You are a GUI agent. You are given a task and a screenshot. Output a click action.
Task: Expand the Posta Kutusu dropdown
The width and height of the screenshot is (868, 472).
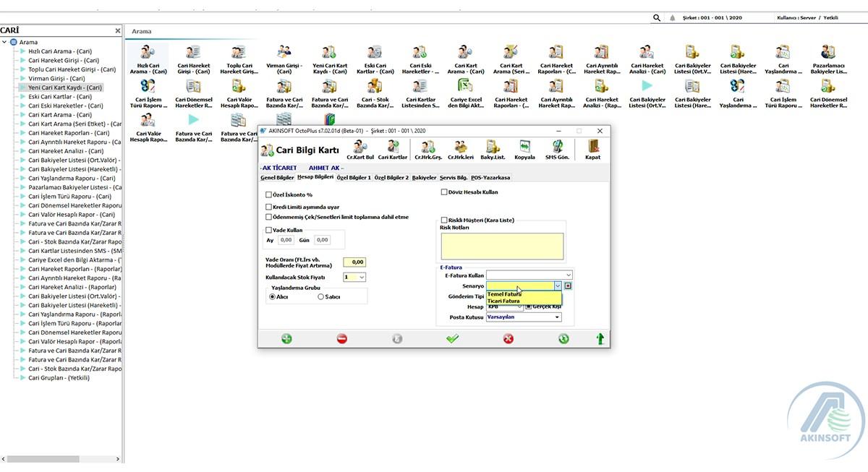click(x=557, y=317)
